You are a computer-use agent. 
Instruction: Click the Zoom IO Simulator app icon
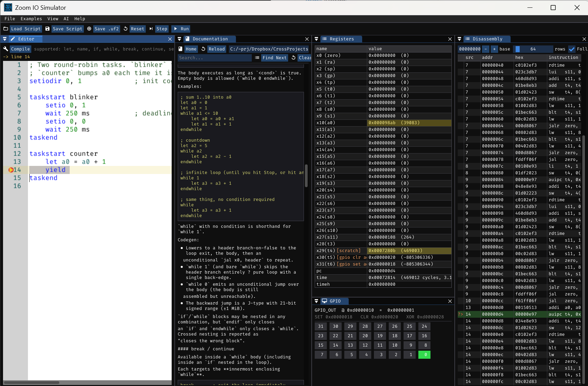coord(8,7)
